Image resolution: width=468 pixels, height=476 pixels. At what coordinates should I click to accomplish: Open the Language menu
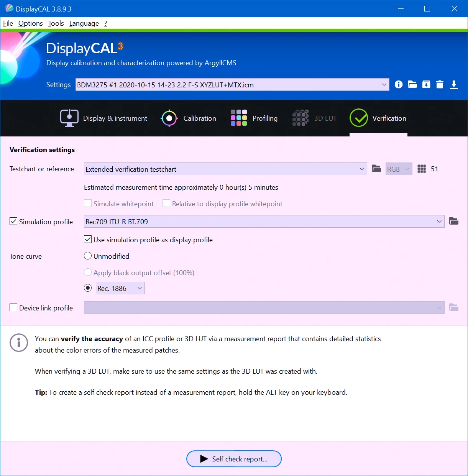pyautogui.click(x=84, y=23)
